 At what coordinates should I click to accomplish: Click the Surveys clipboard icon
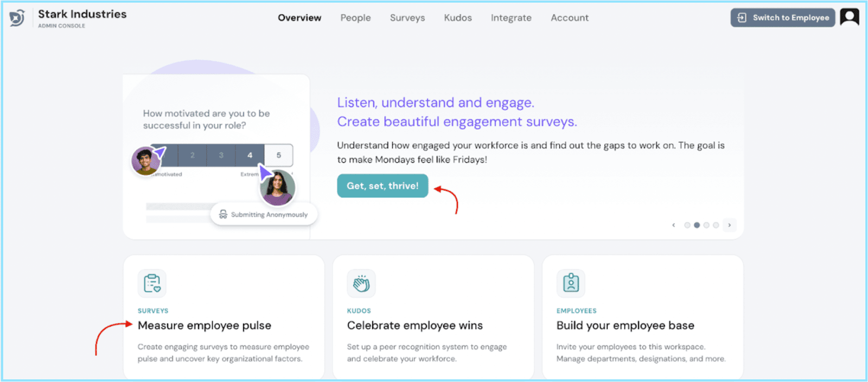152,283
